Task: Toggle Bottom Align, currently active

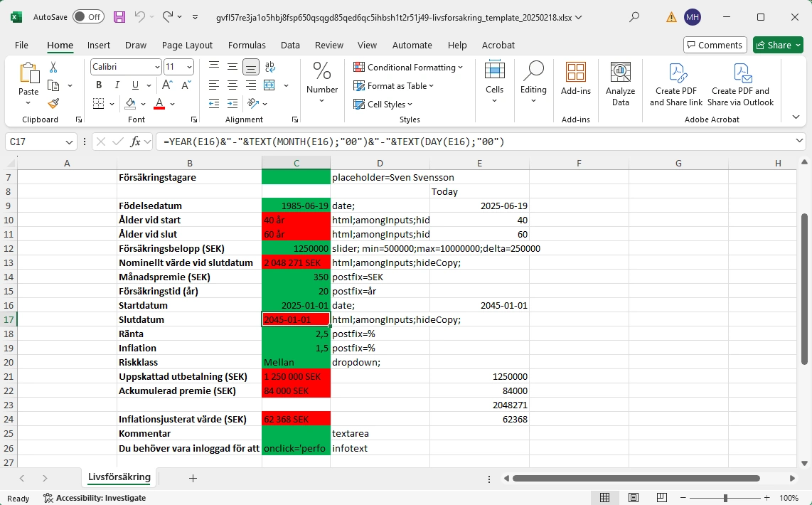Action: [251, 67]
